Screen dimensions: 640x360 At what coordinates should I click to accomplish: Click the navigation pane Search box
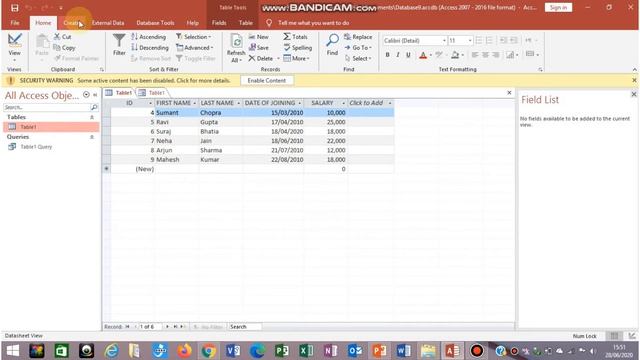coord(47,107)
